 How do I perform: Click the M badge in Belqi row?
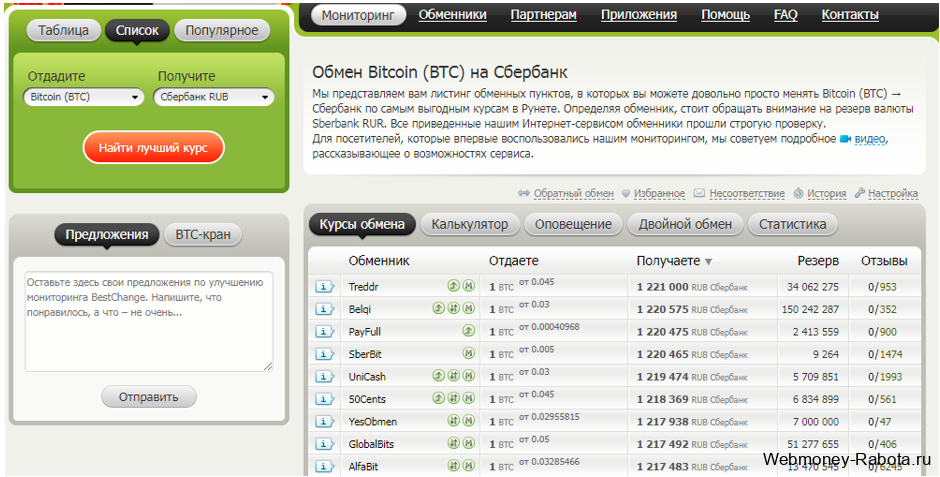pyautogui.click(x=469, y=309)
